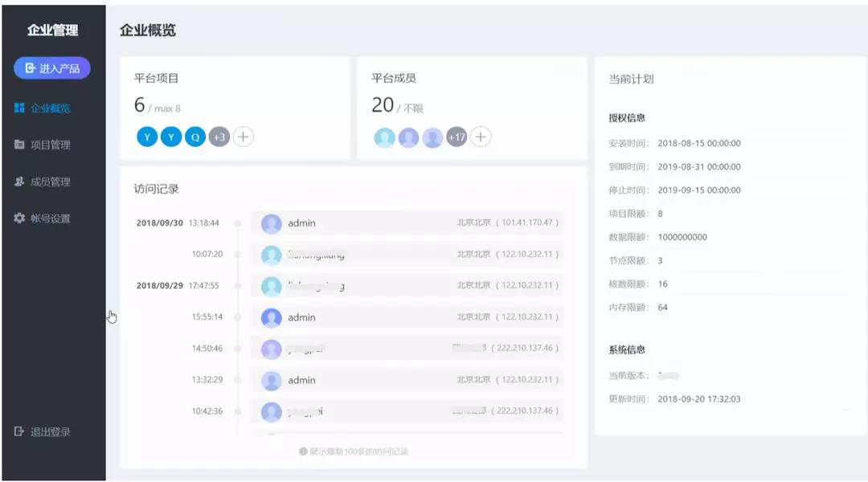
Task: Open 帐号设置 gear menu item
Action: click(50, 219)
